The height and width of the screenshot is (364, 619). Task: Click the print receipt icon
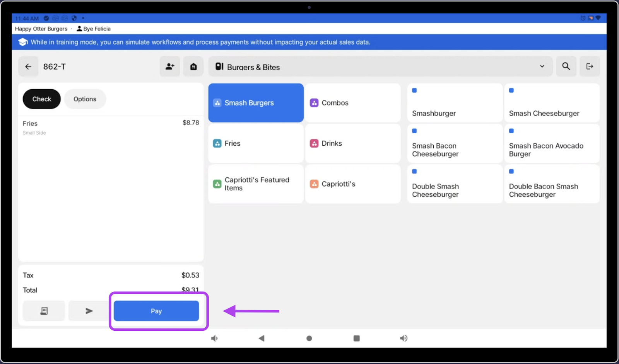tap(44, 311)
